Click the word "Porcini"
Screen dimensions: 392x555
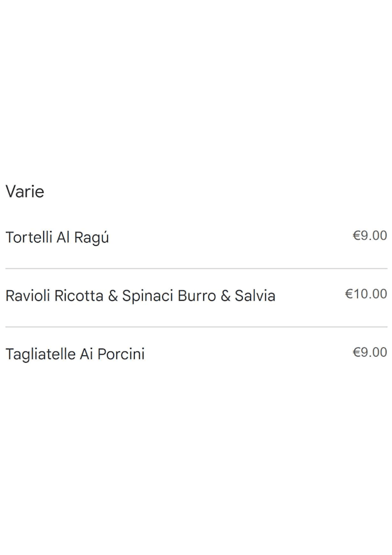point(121,354)
